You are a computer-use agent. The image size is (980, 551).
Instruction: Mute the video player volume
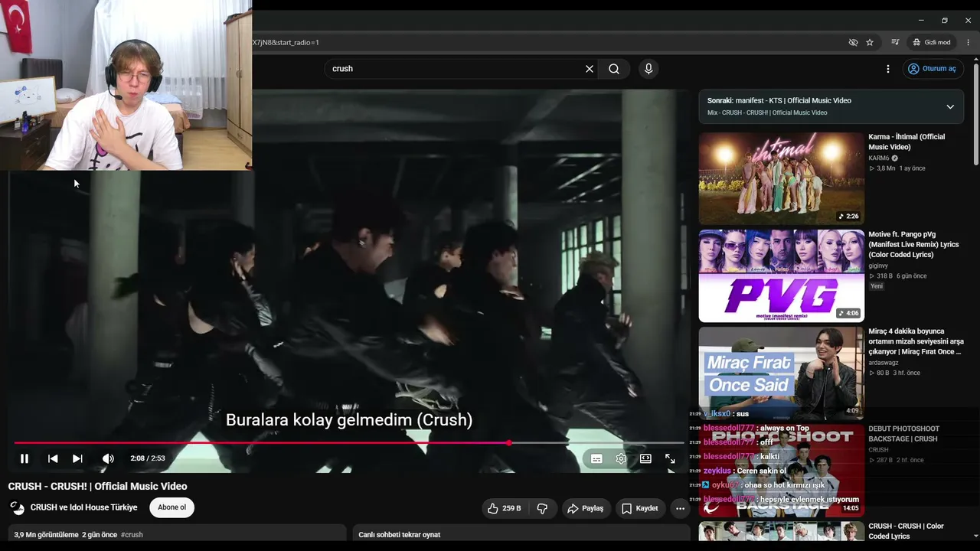coord(108,458)
